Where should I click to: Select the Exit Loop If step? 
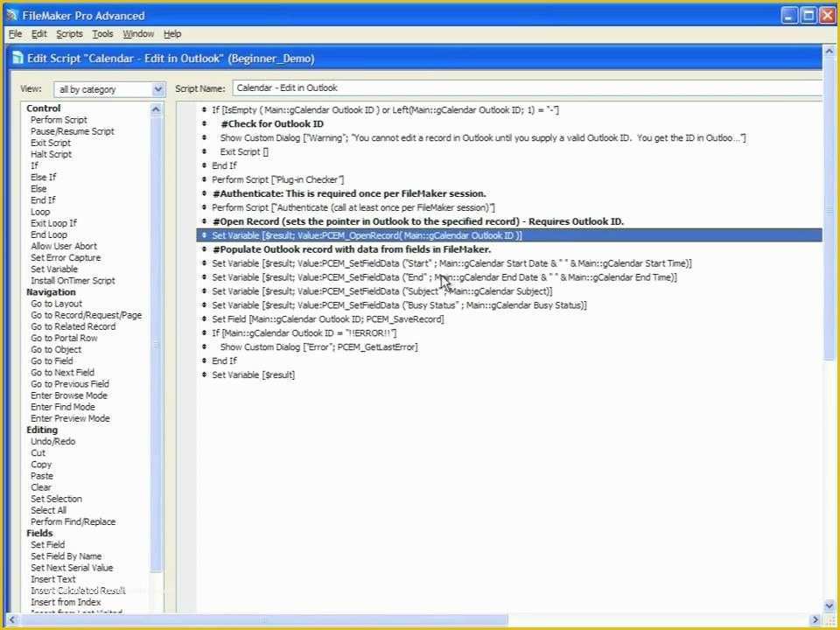(53, 223)
